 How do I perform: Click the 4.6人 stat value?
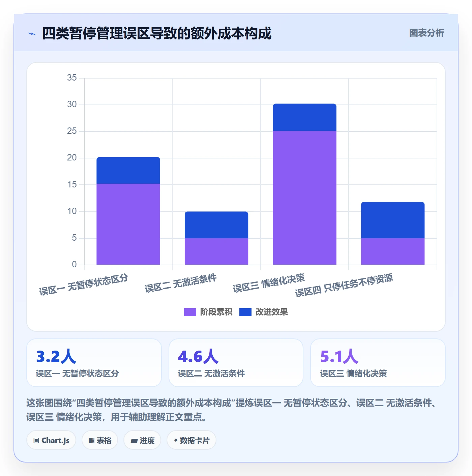pos(198,356)
